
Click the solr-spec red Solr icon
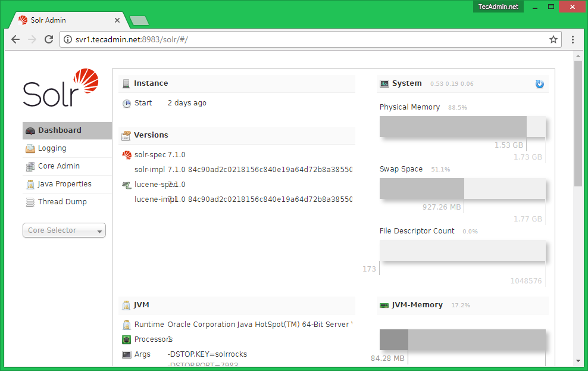pyautogui.click(x=127, y=155)
